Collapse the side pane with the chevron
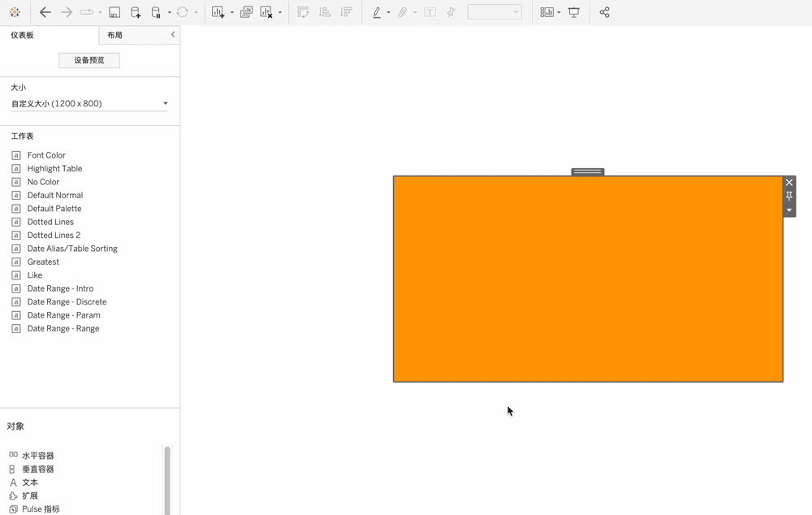The image size is (812, 515). coord(172,35)
